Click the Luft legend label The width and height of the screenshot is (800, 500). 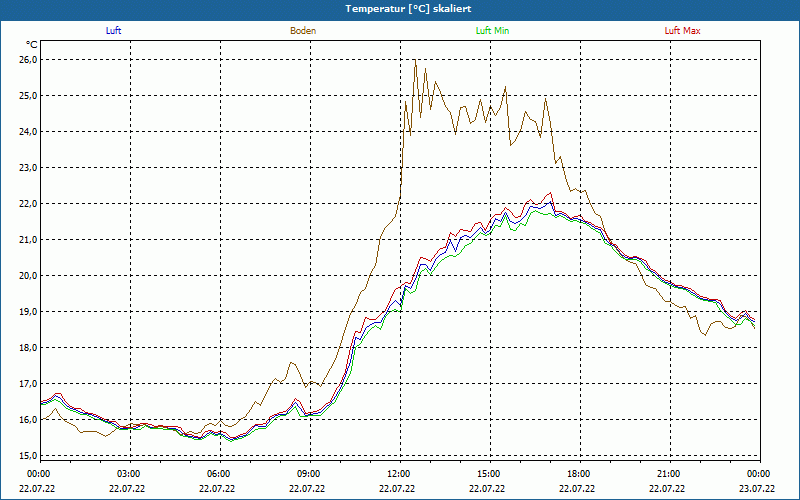[114, 31]
